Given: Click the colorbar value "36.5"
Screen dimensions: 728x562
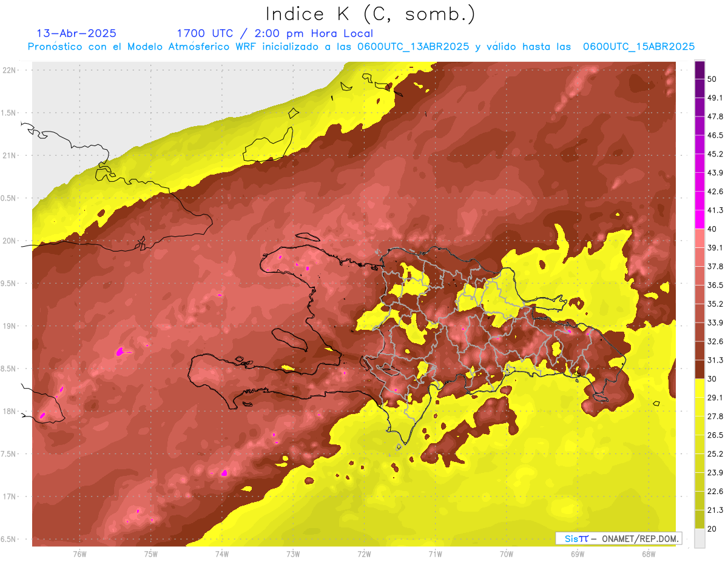Looking at the screenshot, I should (715, 285).
